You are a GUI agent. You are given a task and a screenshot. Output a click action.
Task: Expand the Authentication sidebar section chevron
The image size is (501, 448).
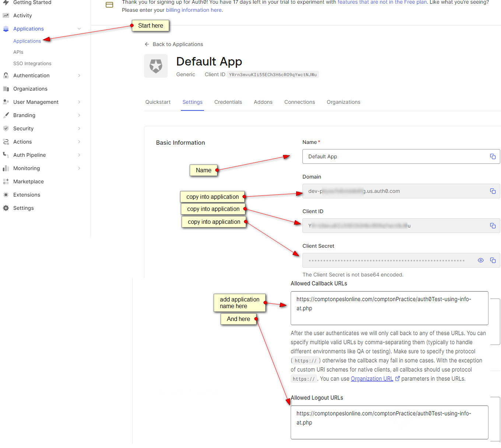(79, 75)
